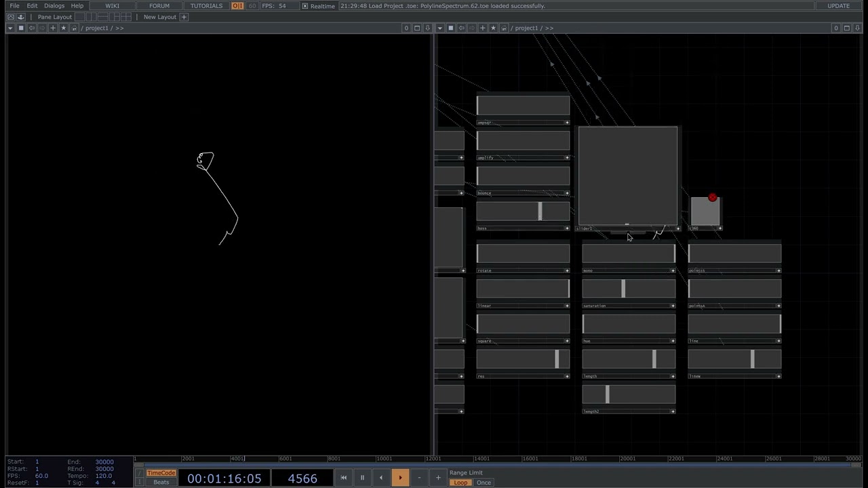
Task: Click the jump to start playback button
Action: tap(343, 478)
